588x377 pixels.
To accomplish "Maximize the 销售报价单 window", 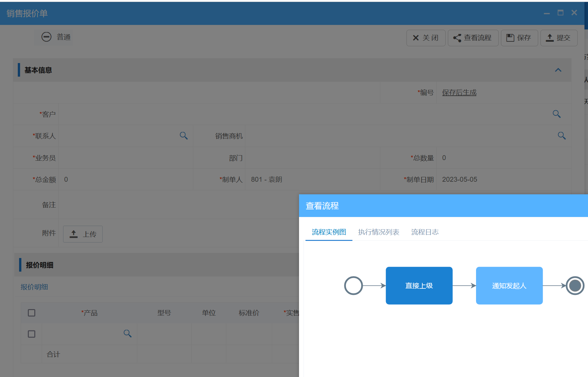I will click(560, 13).
